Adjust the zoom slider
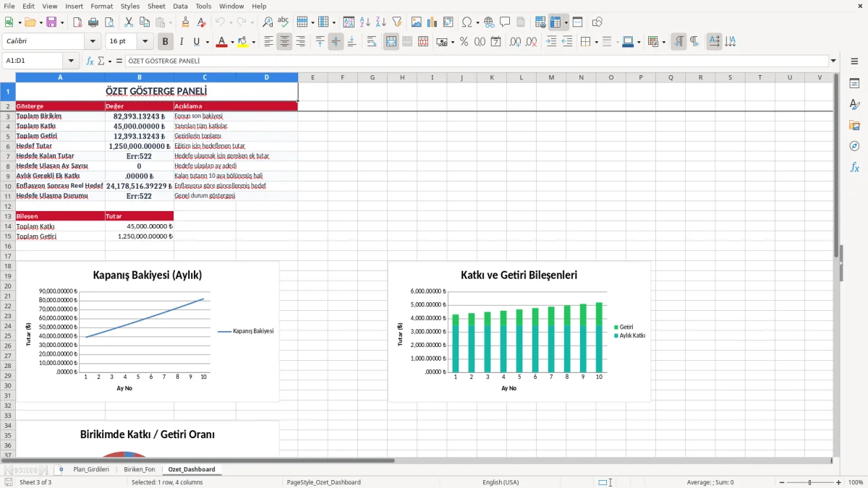This screenshot has width=868, height=488. pos(809,482)
